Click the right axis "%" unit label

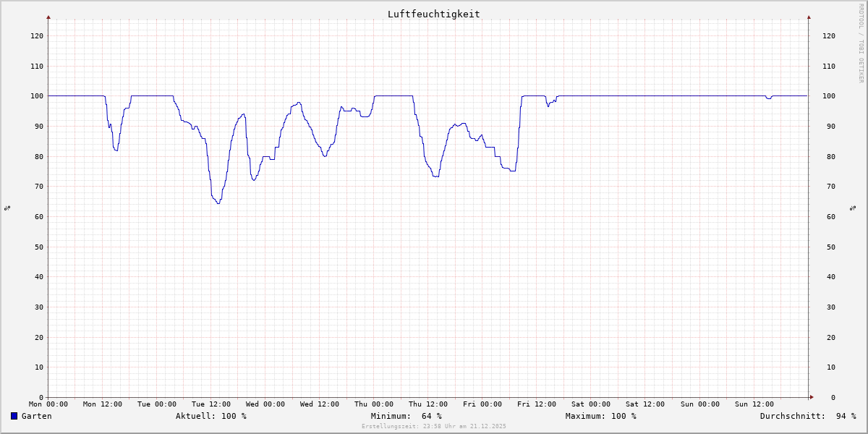[853, 208]
